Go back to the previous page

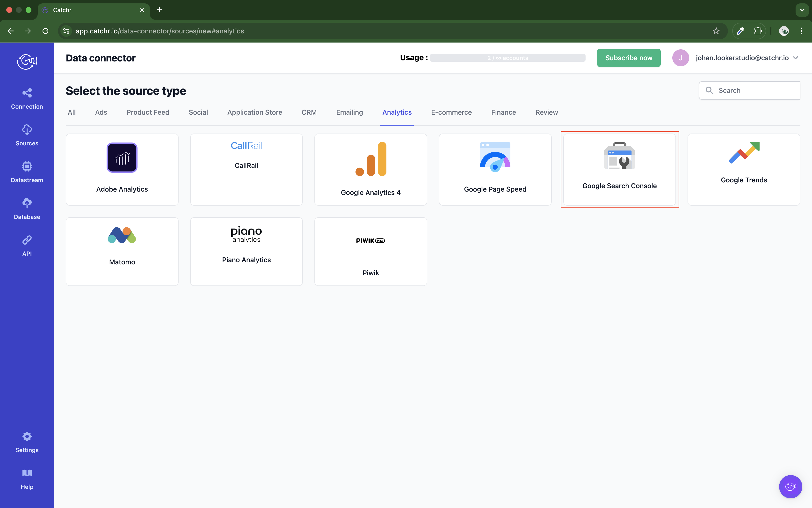(x=11, y=31)
